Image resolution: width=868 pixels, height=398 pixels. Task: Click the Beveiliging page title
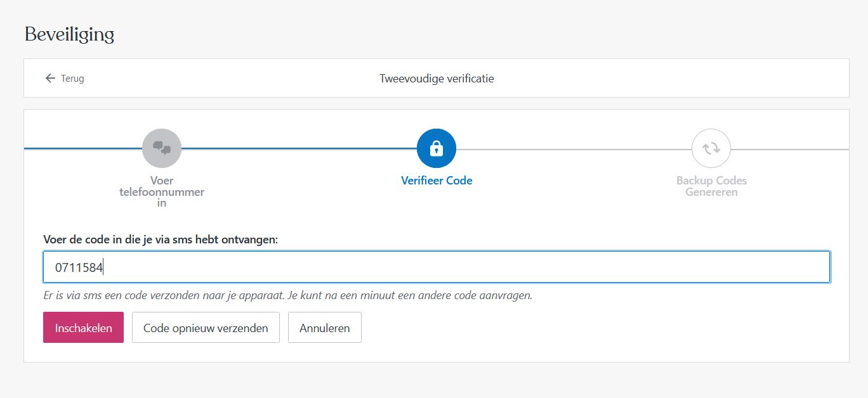[69, 34]
